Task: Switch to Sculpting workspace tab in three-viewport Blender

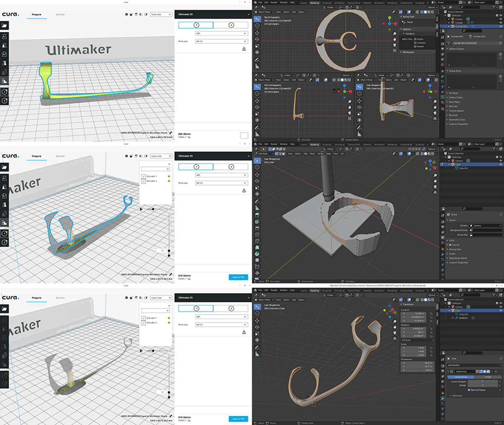Action: [327, 3]
